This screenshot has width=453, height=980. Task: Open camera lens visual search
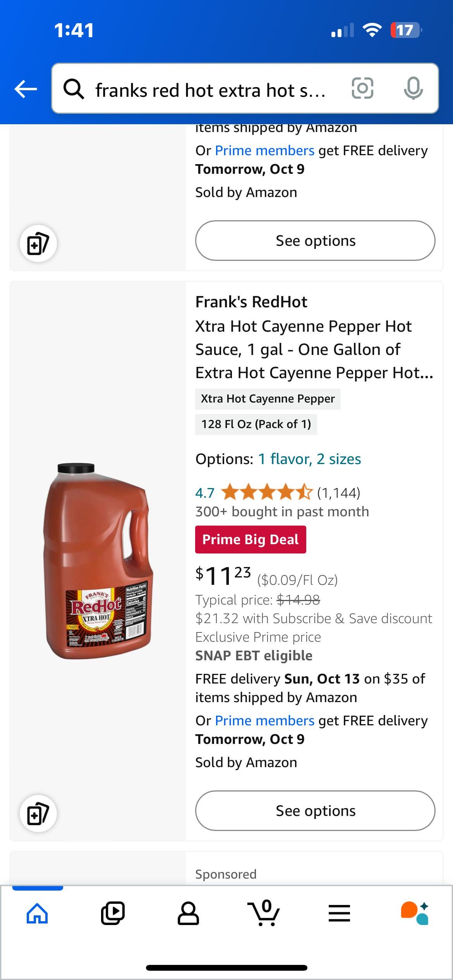click(362, 88)
